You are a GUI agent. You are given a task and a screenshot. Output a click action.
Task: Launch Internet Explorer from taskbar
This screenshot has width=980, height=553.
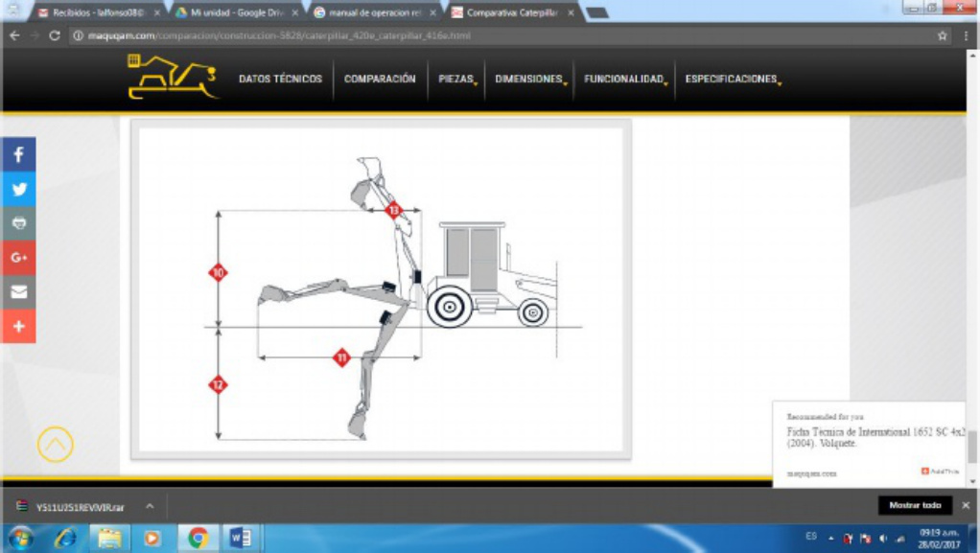tap(65, 538)
